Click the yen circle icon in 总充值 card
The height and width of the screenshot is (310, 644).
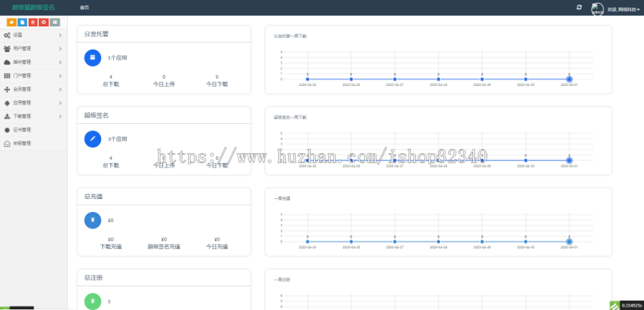point(93,221)
